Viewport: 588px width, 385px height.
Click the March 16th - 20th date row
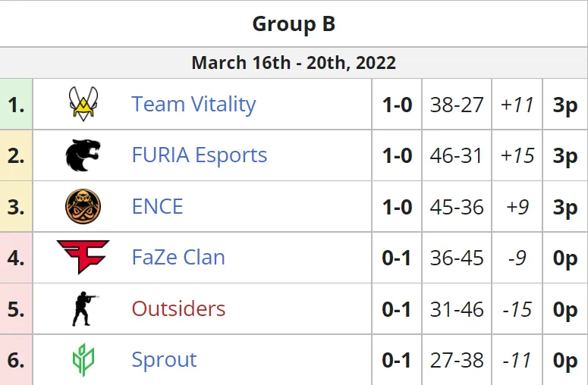[x=294, y=63]
